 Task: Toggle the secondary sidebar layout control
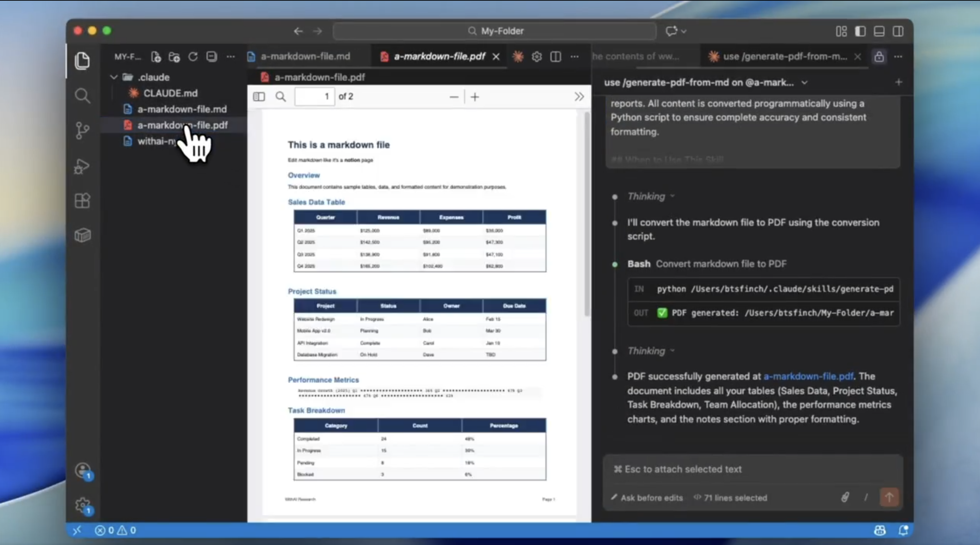(x=898, y=31)
